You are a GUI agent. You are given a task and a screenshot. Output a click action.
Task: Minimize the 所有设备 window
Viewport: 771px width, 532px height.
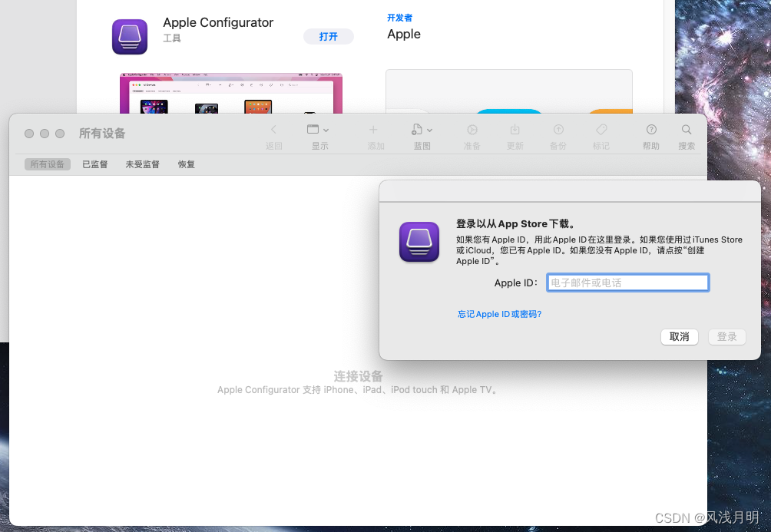[45, 134]
